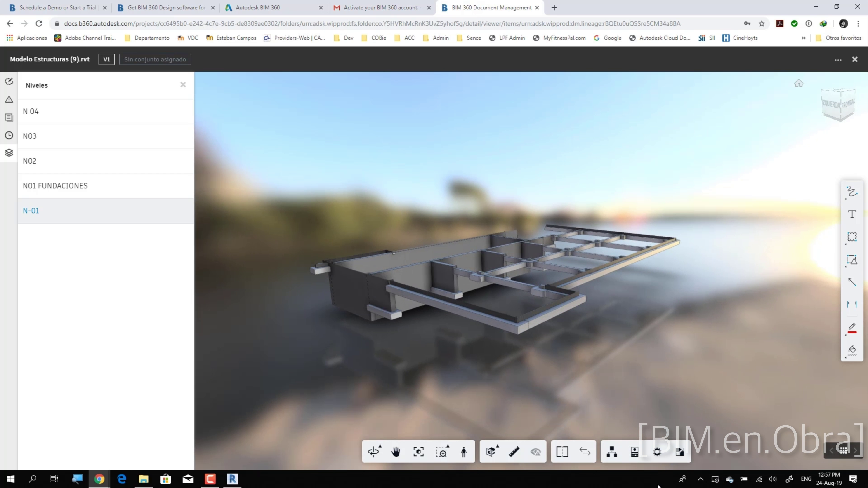Screen dimensions: 868x488
Task: Open viewer Settings gear
Action: [x=657, y=452]
